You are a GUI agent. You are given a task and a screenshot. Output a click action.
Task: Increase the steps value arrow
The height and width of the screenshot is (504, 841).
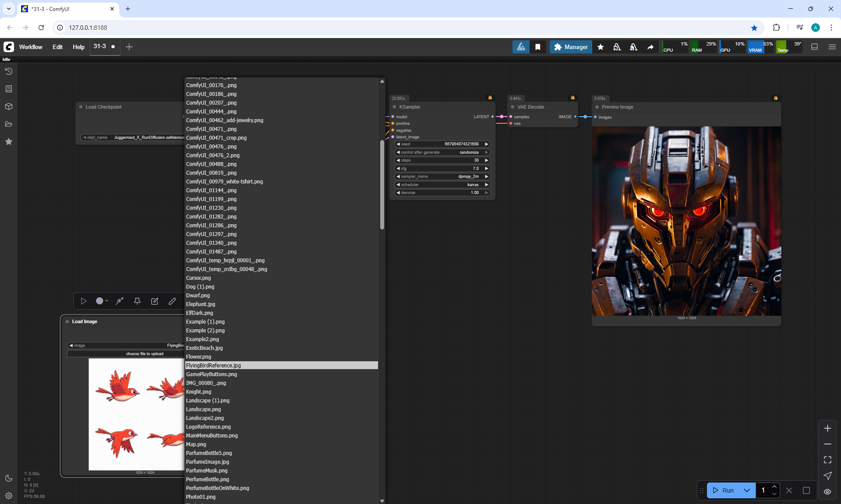486,160
